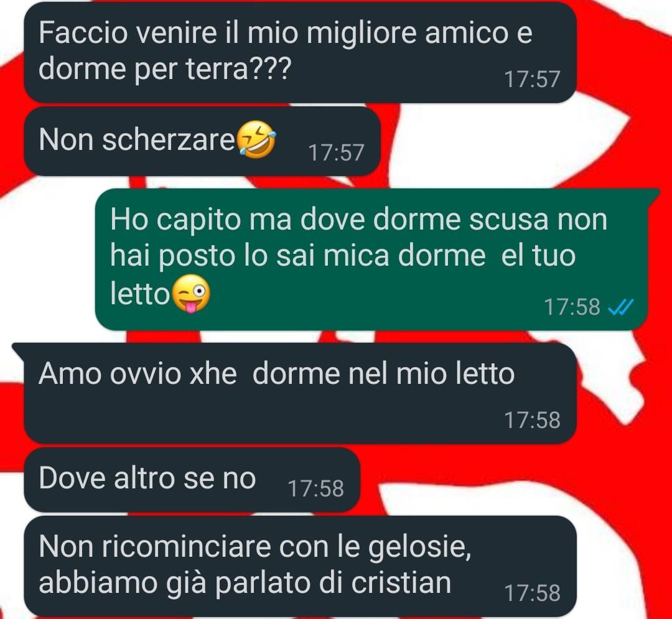Tap the 17:58 timestamp on the green message
This screenshot has height=619, width=672.
pos(572,307)
